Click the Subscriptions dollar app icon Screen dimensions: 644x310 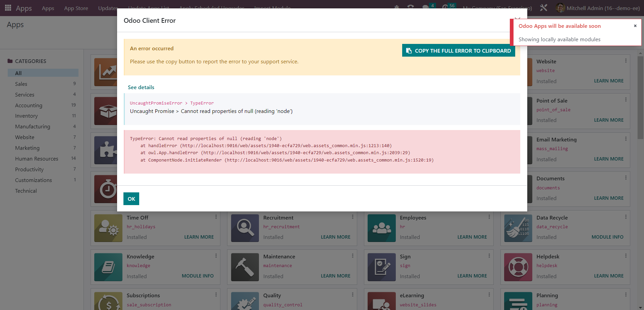pyautogui.click(x=108, y=303)
